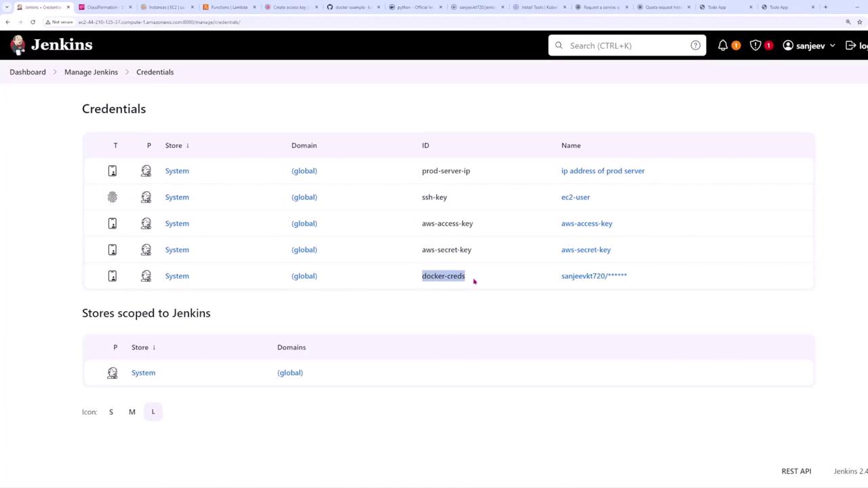Click the Jenkins logo icon
Image resolution: width=868 pixels, height=488 pixels.
click(18, 45)
